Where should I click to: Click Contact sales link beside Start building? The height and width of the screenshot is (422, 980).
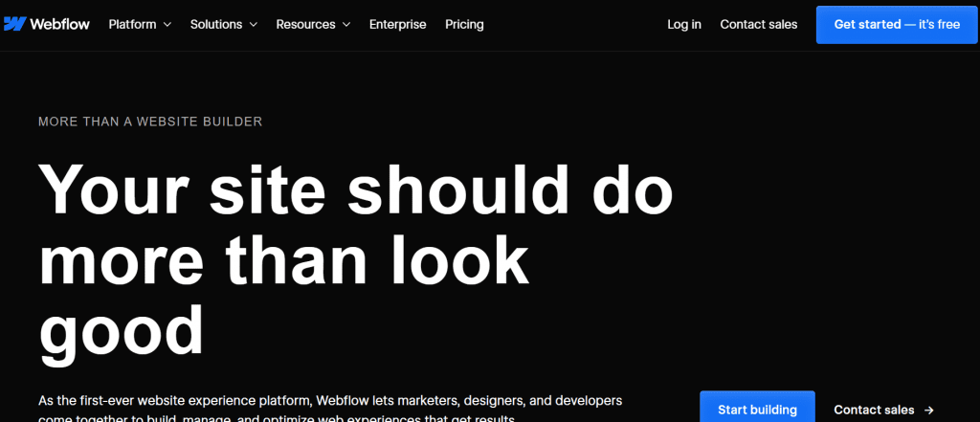874,411
